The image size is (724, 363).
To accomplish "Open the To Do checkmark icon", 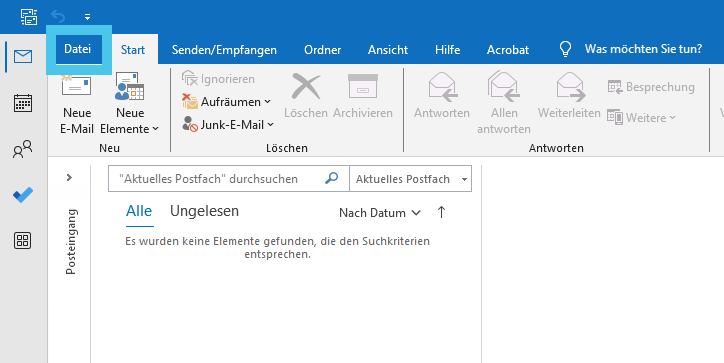I will tap(23, 194).
